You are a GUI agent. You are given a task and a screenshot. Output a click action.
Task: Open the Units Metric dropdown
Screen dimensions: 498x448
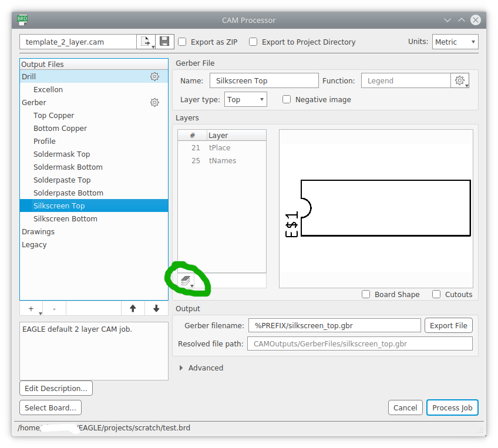pyautogui.click(x=455, y=42)
